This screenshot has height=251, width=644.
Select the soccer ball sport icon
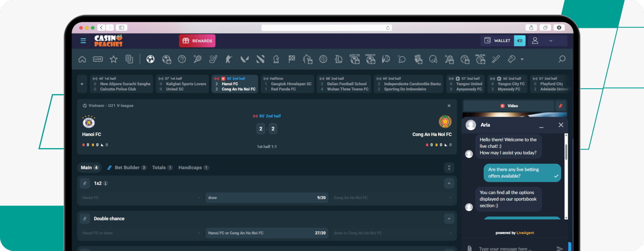[x=151, y=59]
